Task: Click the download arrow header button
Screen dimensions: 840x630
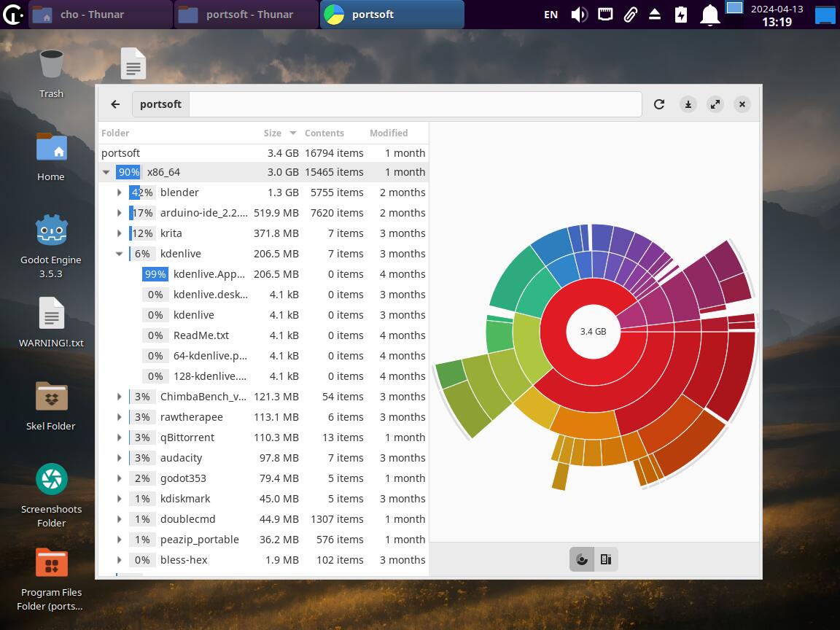Action: 688,104
